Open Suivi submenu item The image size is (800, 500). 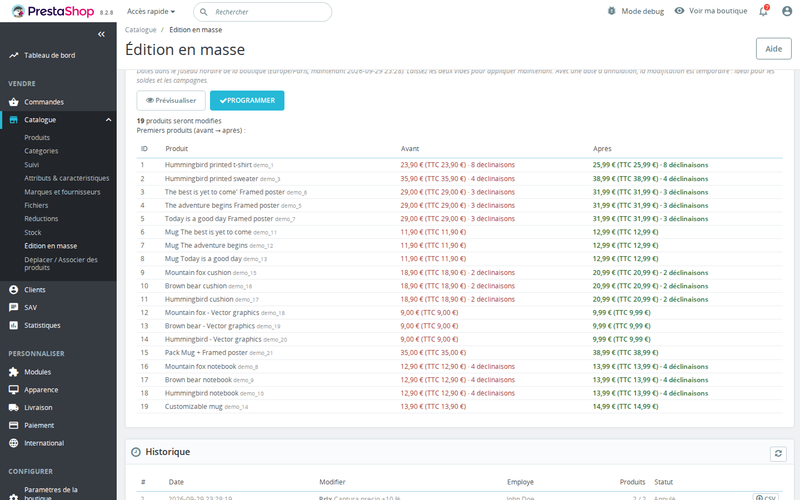(32, 165)
